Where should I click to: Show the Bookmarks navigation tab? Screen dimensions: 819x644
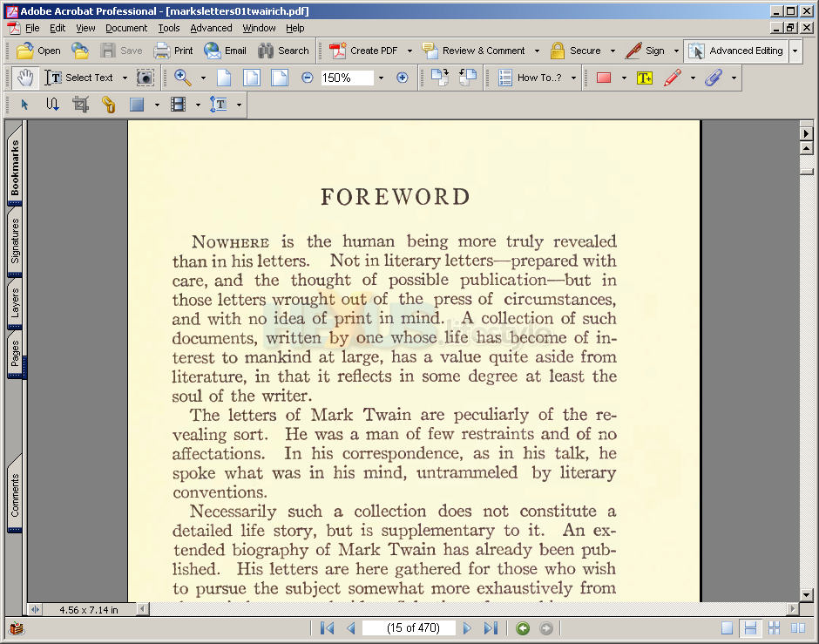coord(15,166)
